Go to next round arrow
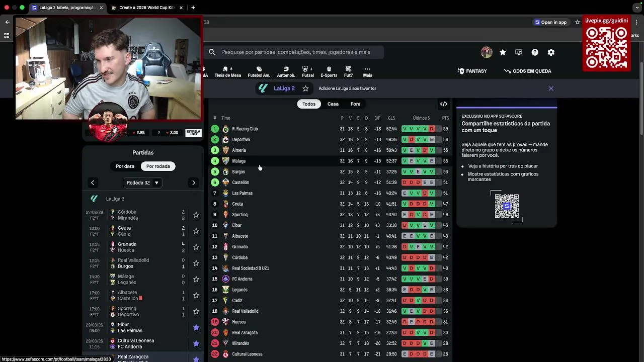The height and width of the screenshot is (362, 644). pos(194,183)
